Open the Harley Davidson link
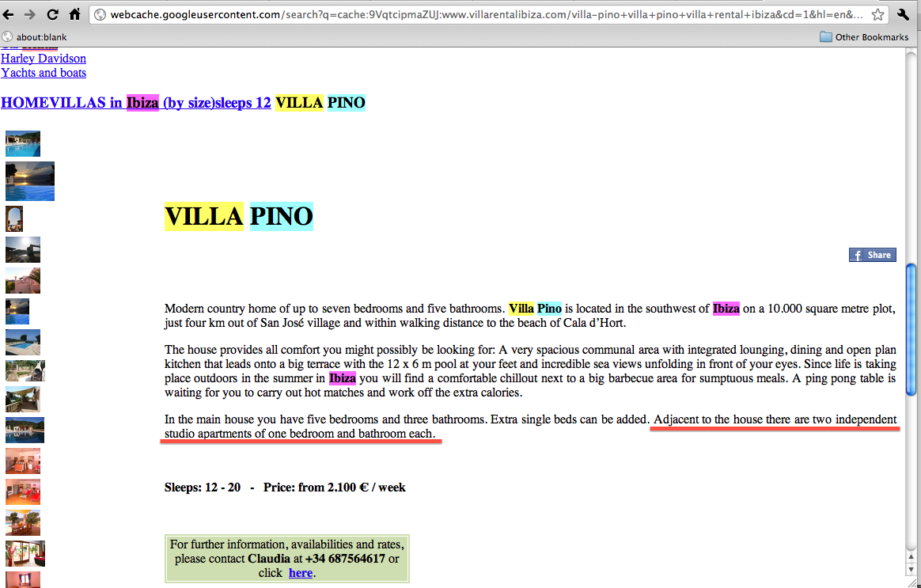 [44, 59]
